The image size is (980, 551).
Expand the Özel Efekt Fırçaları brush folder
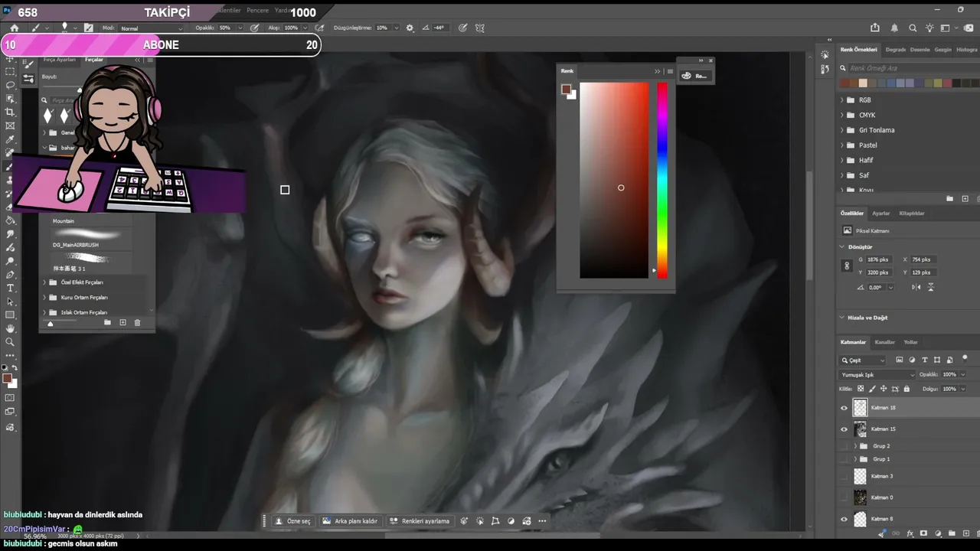[44, 282]
